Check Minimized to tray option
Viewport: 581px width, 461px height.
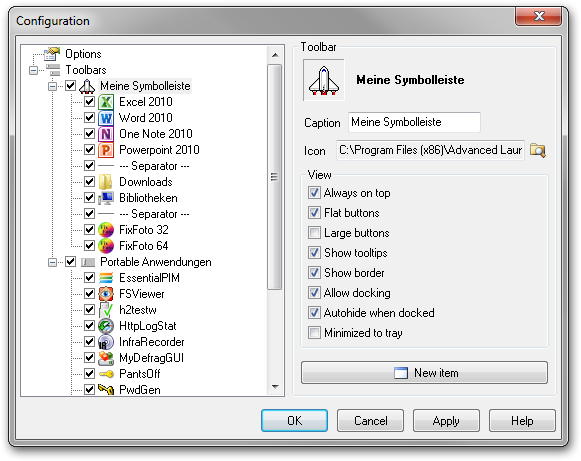[x=314, y=333]
